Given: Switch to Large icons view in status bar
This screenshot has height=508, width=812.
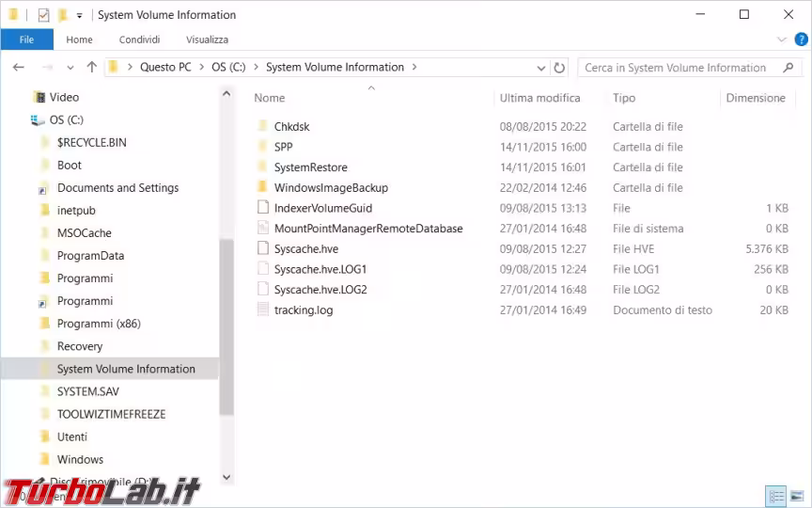Looking at the screenshot, I should click(797, 497).
